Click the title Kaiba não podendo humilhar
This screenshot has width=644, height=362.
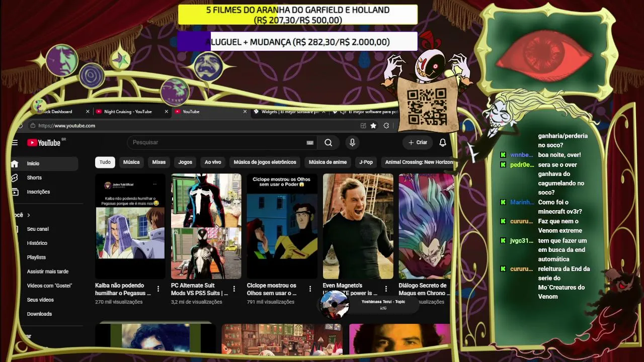pos(123,289)
